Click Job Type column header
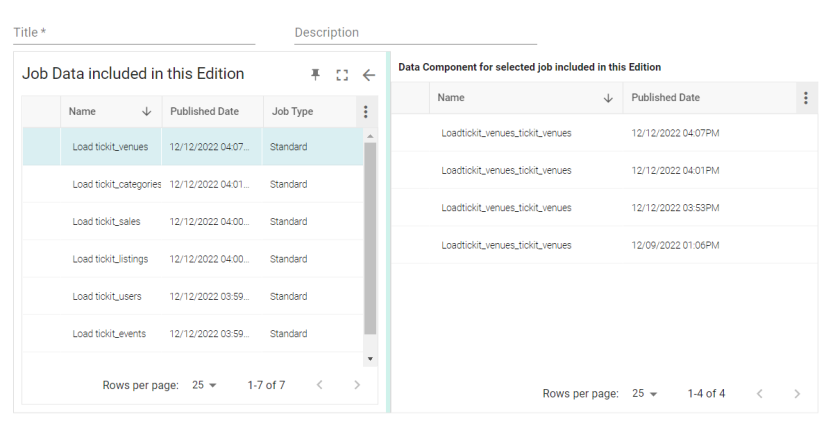 (292, 112)
